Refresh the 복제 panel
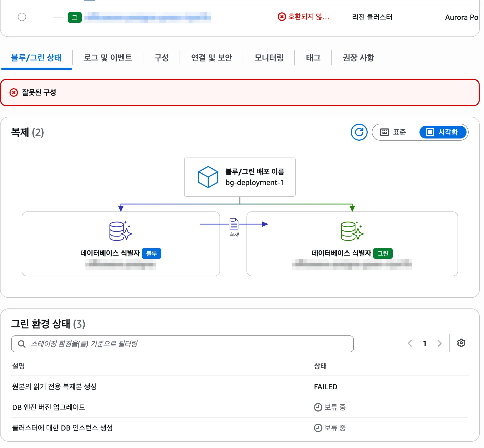This screenshot has width=484, height=448. point(359,132)
